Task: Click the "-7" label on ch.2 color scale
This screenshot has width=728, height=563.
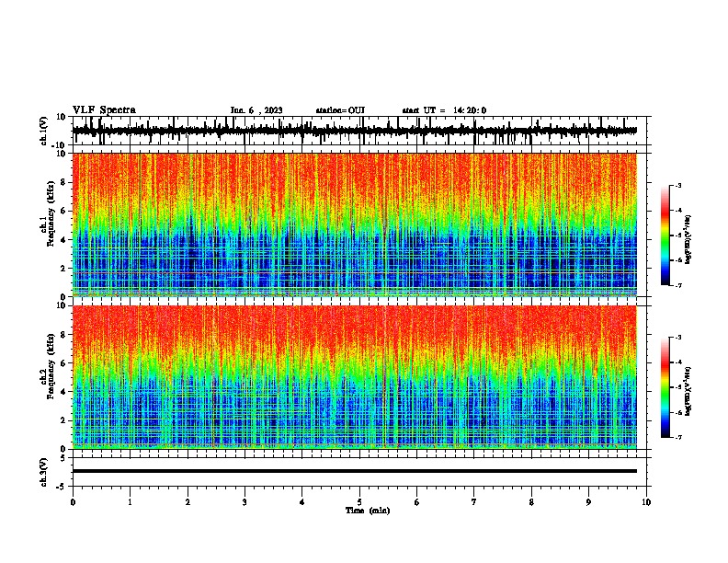Action: 678,437
